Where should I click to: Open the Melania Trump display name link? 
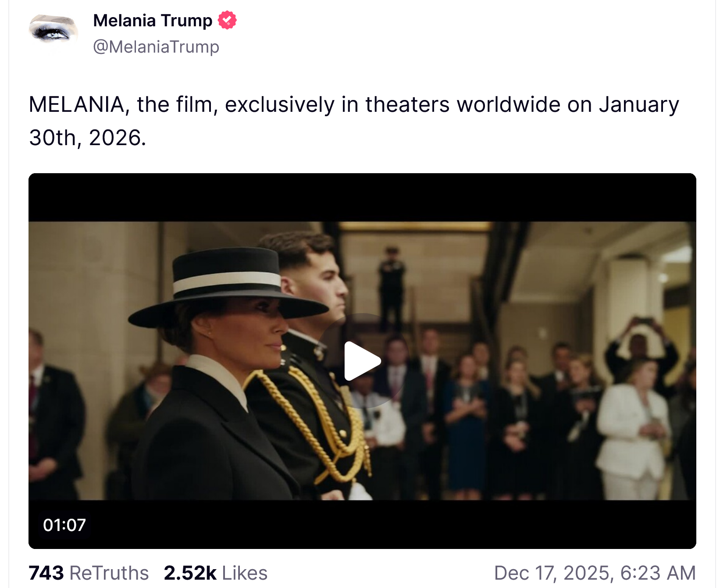click(x=153, y=21)
